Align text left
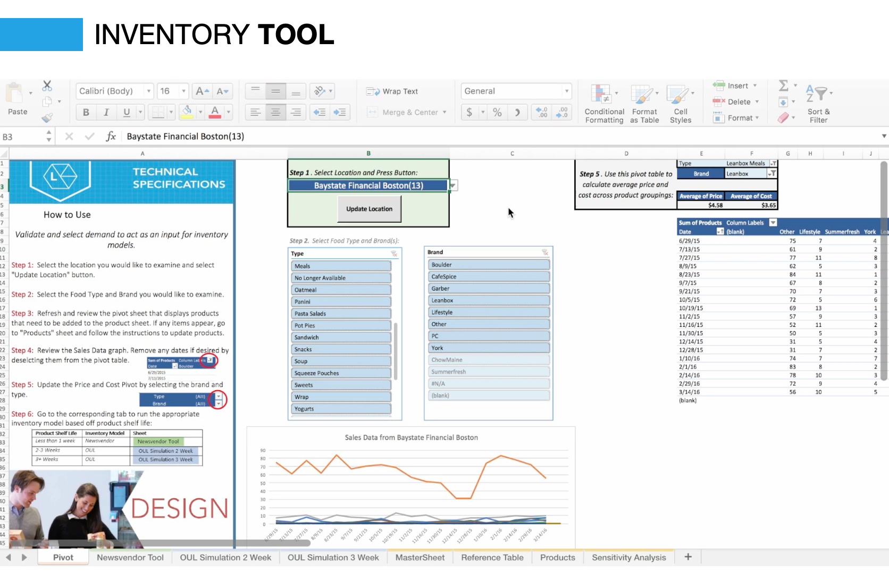The height and width of the screenshot is (588, 889). [255, 112]
